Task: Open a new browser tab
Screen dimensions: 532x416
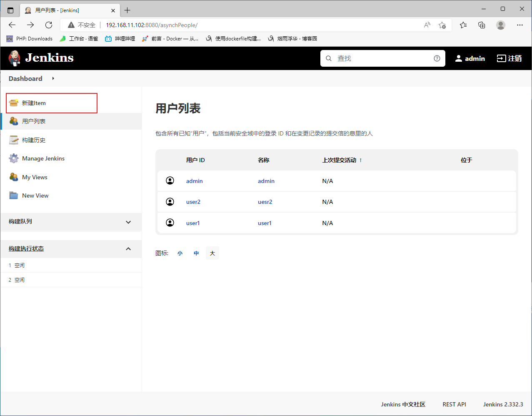Action: click(x=127, y=10)
